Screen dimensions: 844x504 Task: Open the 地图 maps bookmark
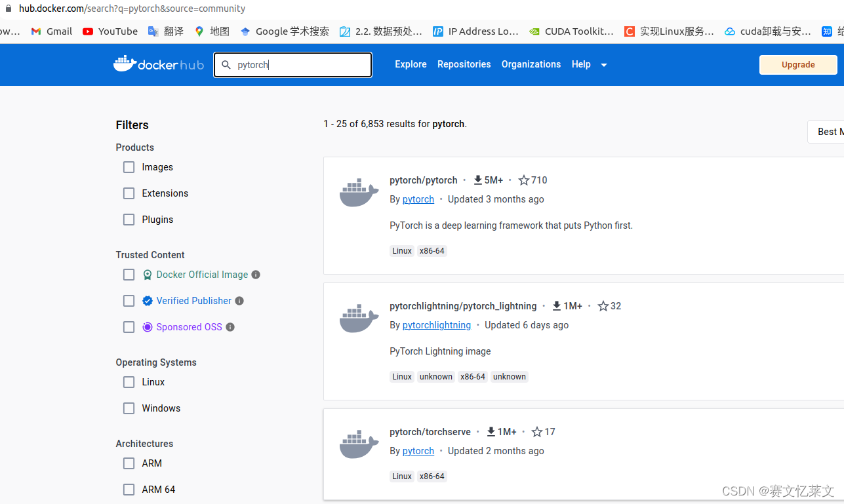[x=212, y=31]
